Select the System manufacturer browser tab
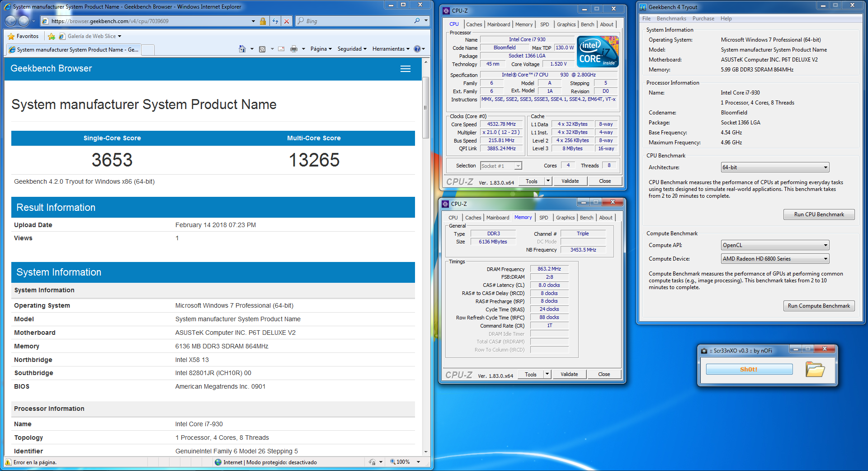This screenshot has width=868, height=471. 75,50
